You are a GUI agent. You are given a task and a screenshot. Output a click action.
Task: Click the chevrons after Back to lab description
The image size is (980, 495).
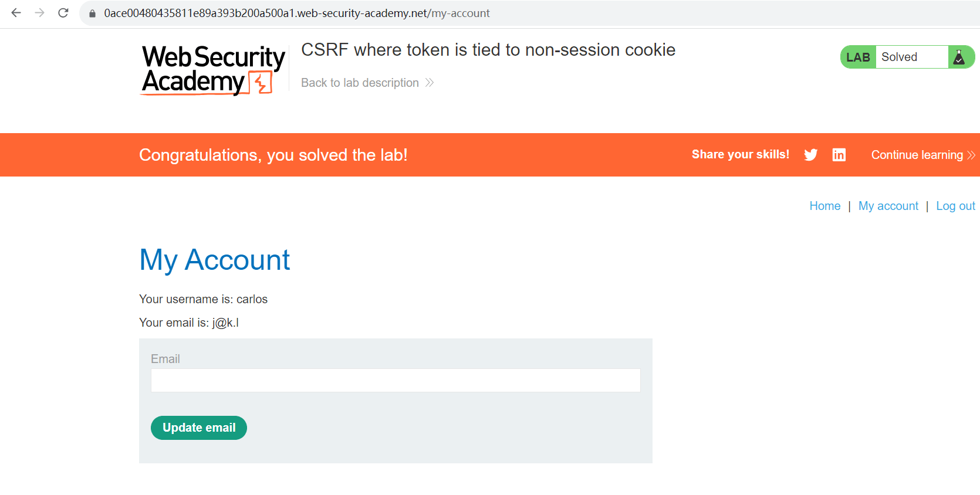430,83
